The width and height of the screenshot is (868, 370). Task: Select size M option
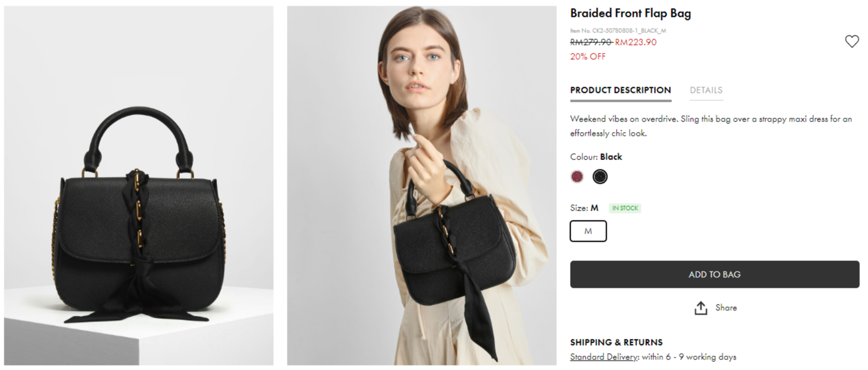coord(588,231)
